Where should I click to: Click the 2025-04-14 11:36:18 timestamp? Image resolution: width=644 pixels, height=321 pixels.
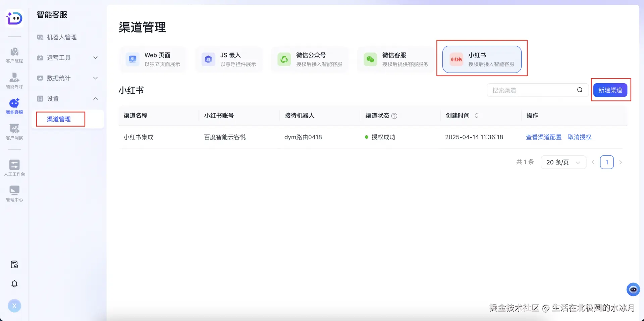coord(474,137)
